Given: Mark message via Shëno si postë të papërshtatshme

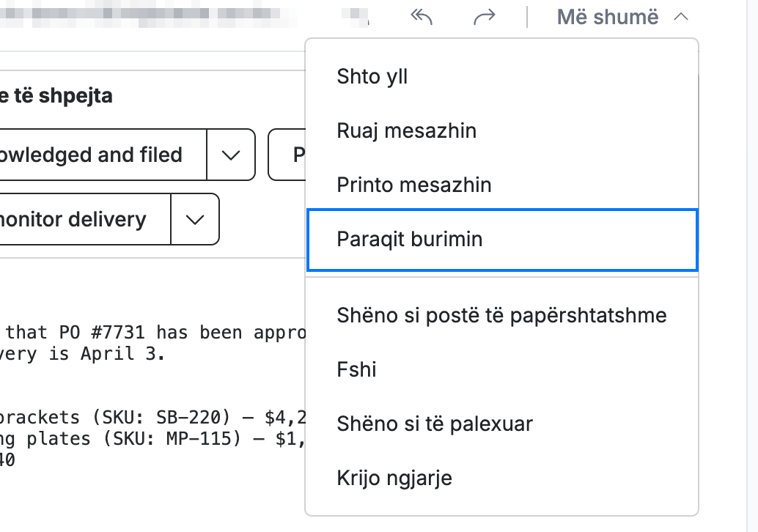Looking at the screenshot, I should pos(501,315).
